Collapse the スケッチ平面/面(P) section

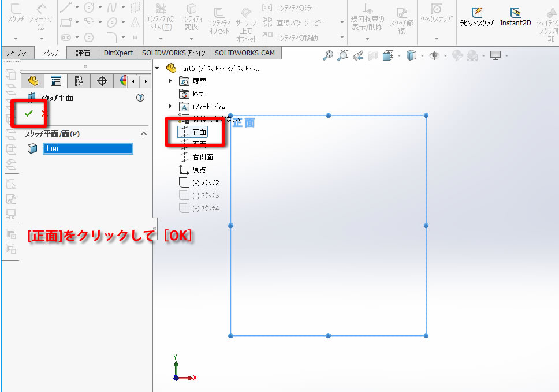[x=144, y=133]
